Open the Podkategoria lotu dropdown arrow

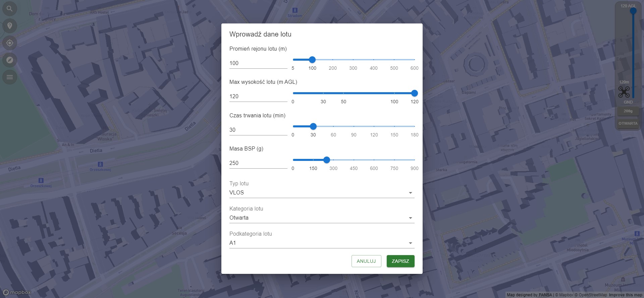[410, 243]
